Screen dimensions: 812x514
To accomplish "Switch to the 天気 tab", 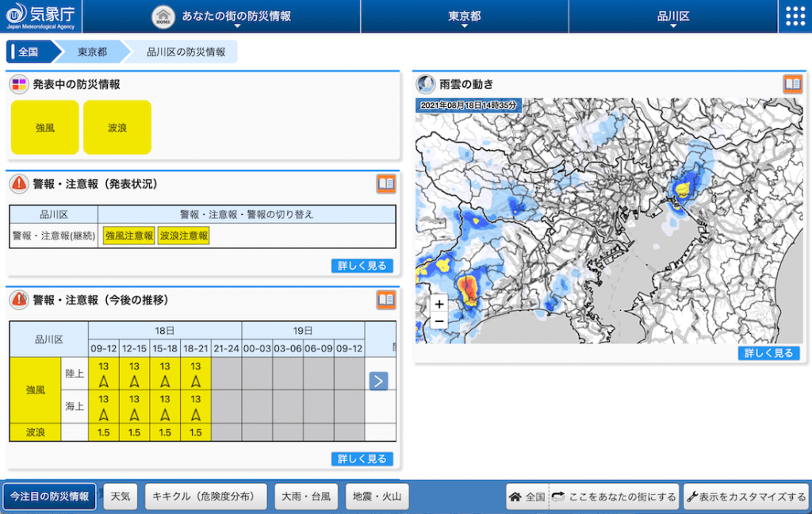I will pyautogui.click(x=121, y=497).
